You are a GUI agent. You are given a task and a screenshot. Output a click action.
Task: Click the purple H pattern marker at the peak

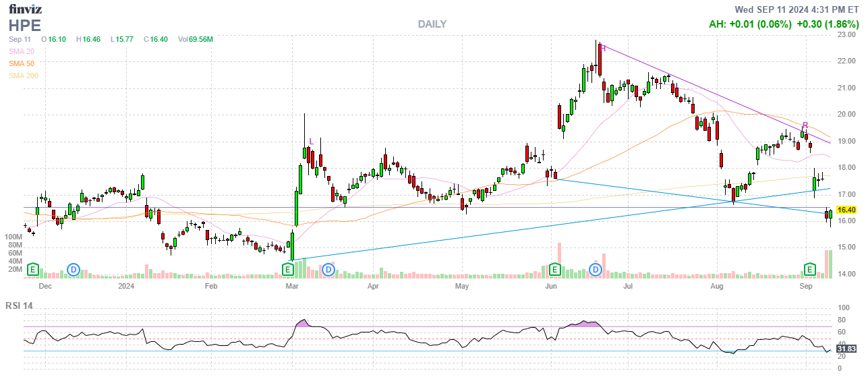(x=604, y=49)
